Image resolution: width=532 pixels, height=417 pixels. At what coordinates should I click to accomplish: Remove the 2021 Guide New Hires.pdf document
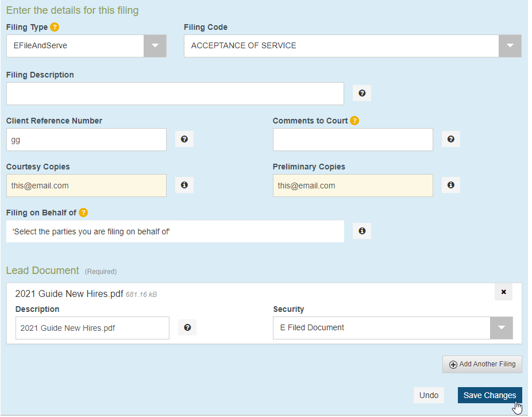(503, 292)
